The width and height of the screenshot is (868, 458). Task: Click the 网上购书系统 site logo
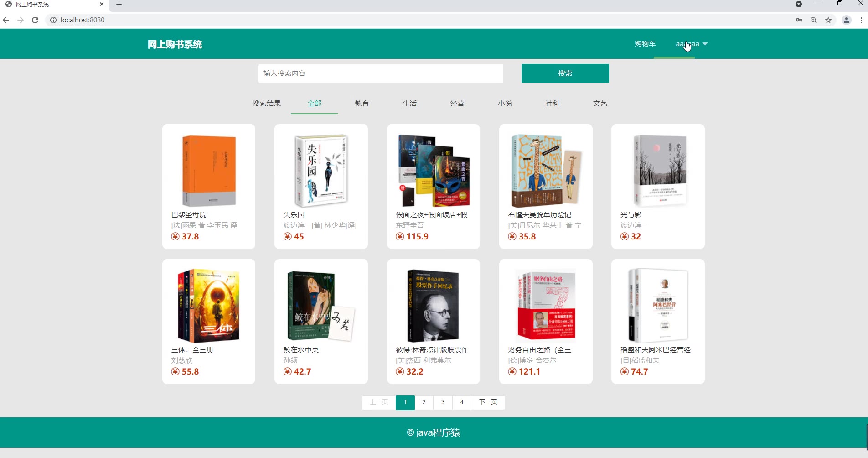(175, 44)
